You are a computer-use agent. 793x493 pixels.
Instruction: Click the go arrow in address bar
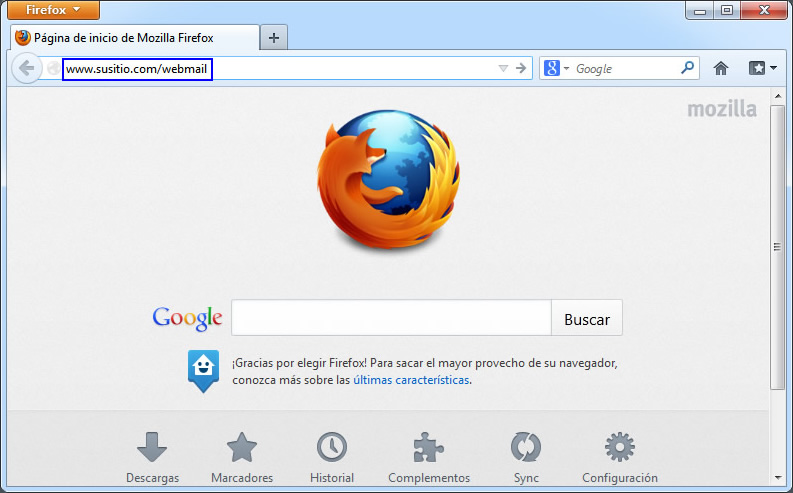tap(520, 69)
